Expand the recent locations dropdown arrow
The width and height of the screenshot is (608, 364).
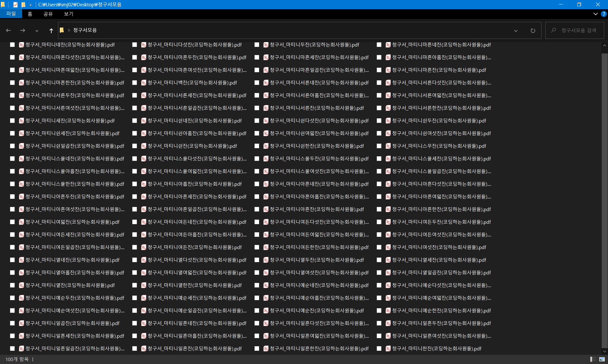click(x=37, y=31)
